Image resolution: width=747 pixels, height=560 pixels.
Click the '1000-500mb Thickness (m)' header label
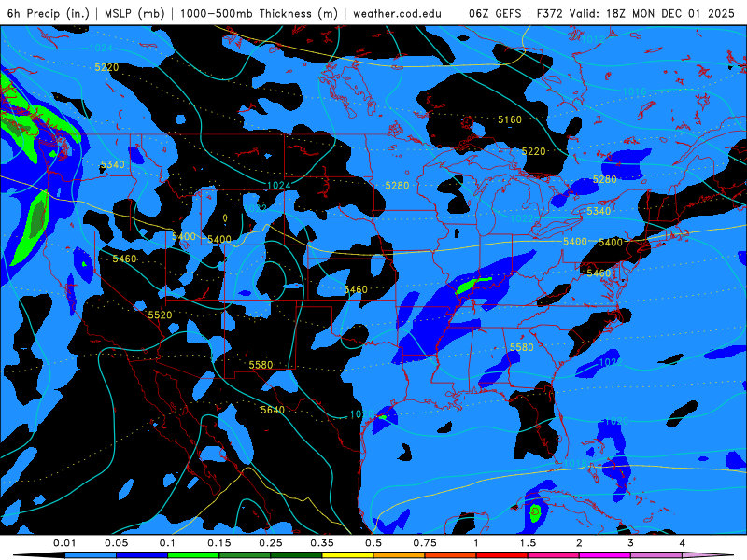(259, 13)
